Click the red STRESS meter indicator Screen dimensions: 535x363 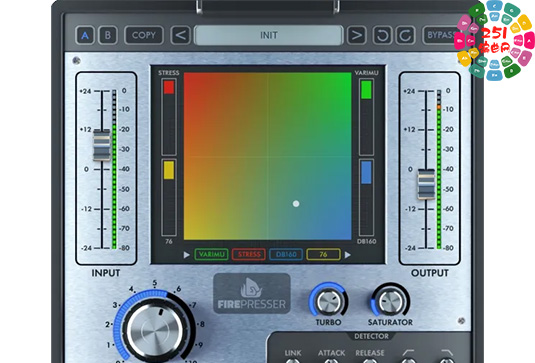(x=169, y=87)
